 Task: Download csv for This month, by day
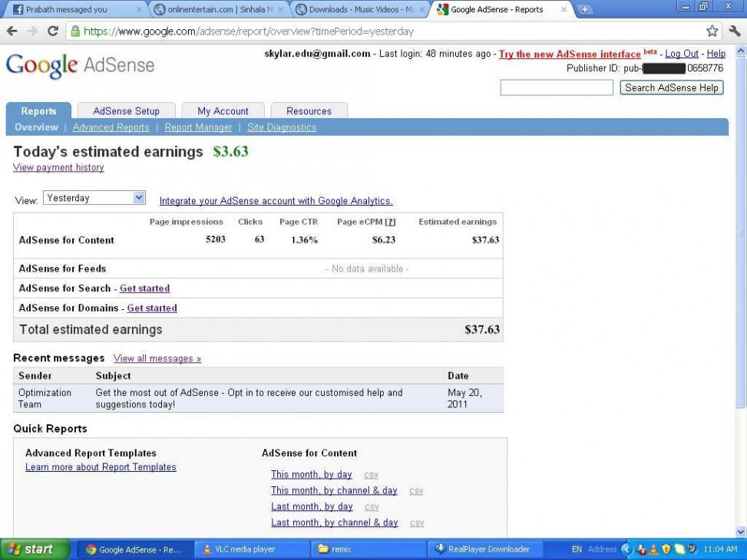pos(371,476)
